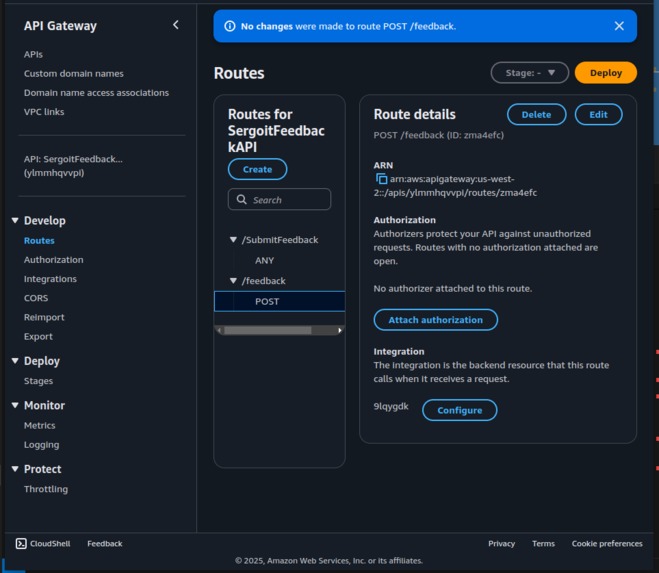Open APIs in the sidebar
The width and height of the screenshot is (659, 573).
(33, 54)
